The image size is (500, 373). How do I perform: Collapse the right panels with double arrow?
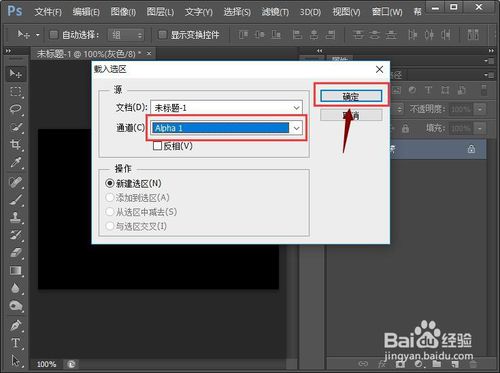click(491, 51)
